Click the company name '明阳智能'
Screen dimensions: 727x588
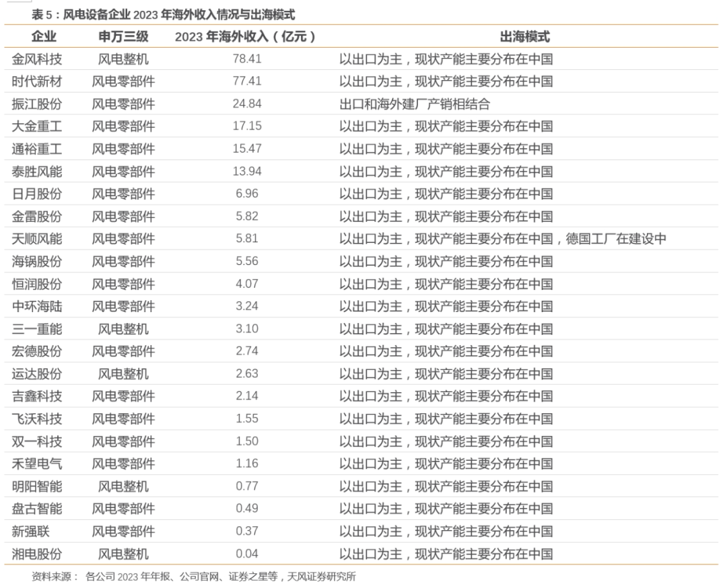point(36,486)
